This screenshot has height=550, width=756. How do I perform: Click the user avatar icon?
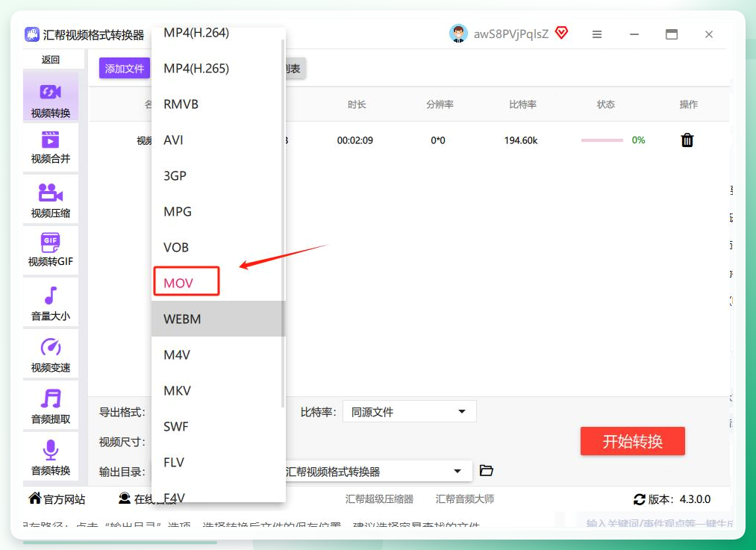click(x=458, y=34)
